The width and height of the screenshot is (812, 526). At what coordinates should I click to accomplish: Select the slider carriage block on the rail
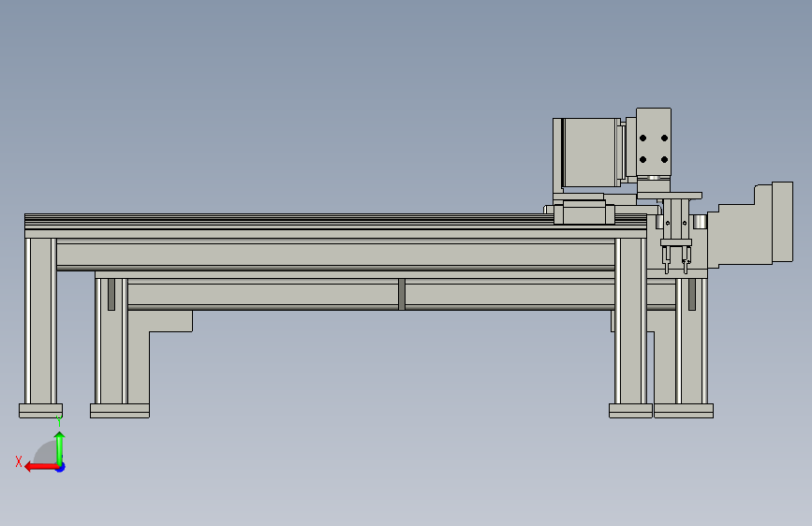click(x=584, y=212)
